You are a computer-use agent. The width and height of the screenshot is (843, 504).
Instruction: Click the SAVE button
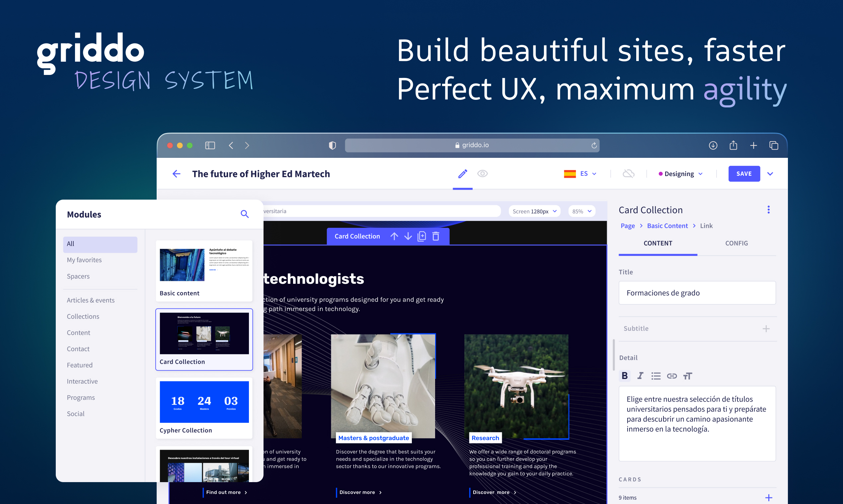pos(744,174)
